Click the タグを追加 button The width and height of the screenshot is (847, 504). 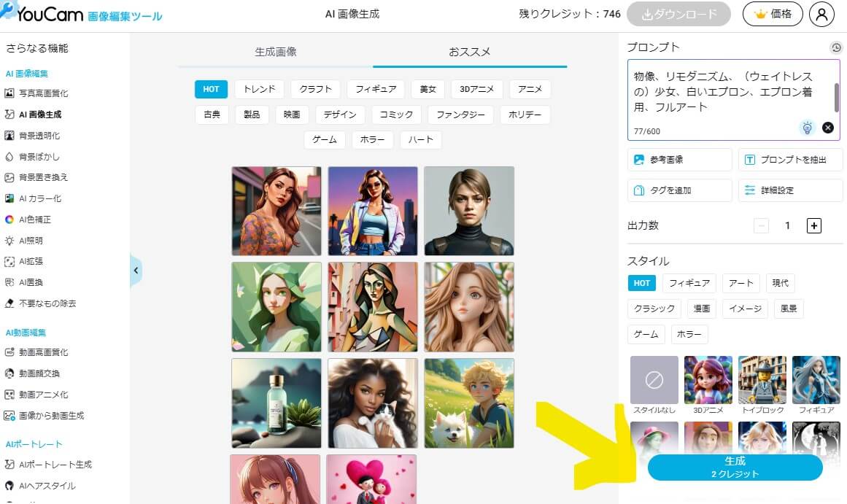click(x=679, y=190)
